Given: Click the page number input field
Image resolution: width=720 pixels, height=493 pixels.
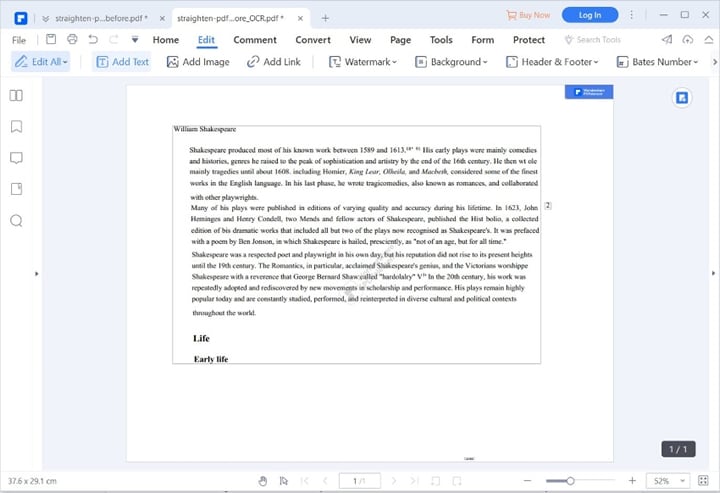Looking at the screenshot, I should point(360,481).
